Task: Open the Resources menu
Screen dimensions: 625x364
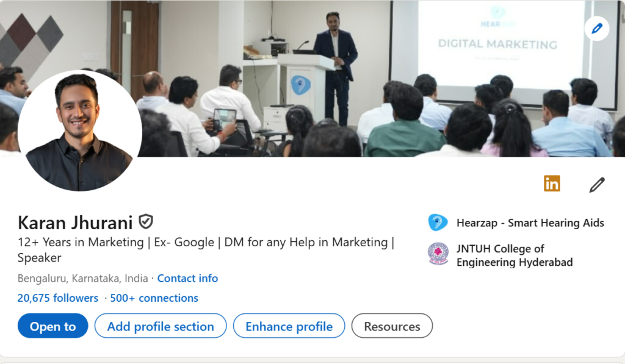Action: click(x=392, y=326)
